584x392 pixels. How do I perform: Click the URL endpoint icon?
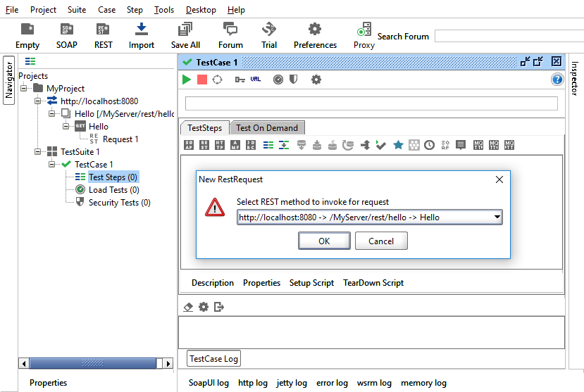click(256, 80)
